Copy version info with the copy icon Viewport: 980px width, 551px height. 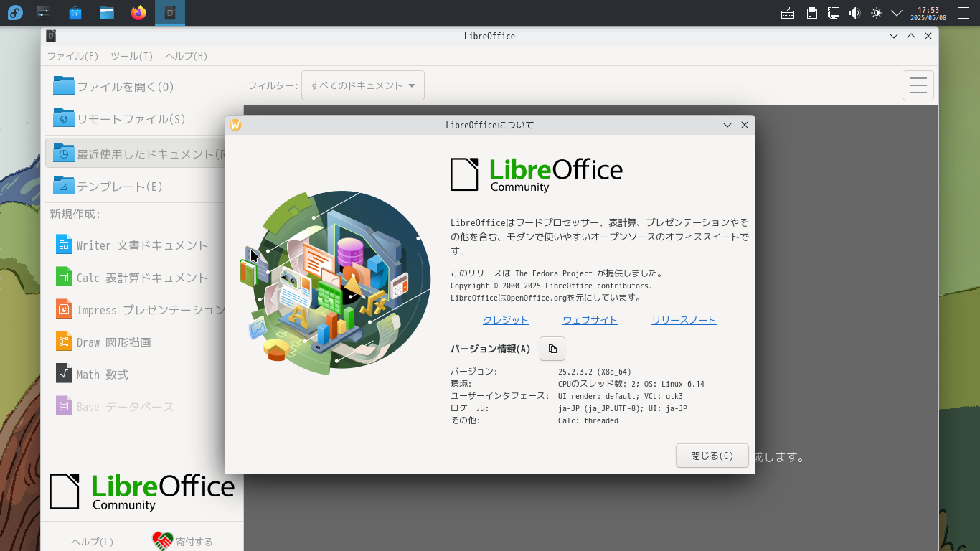tap(552, 349)
